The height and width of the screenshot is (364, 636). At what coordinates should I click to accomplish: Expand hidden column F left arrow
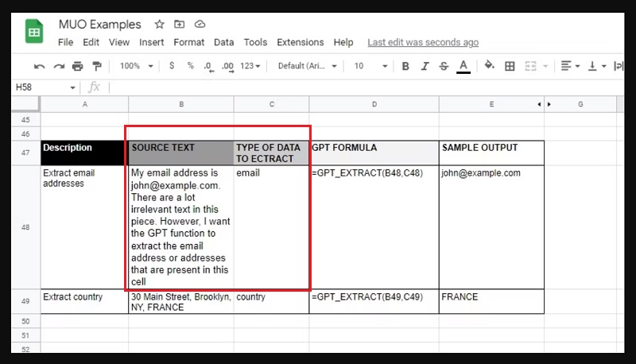pos(539,104)
